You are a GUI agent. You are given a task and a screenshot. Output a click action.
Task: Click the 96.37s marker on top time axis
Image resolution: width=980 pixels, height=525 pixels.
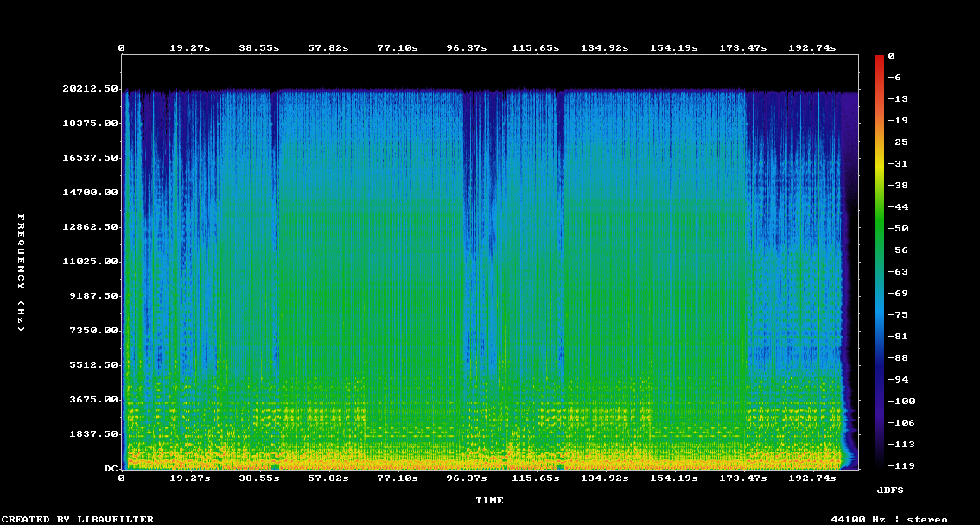[467, 48]
